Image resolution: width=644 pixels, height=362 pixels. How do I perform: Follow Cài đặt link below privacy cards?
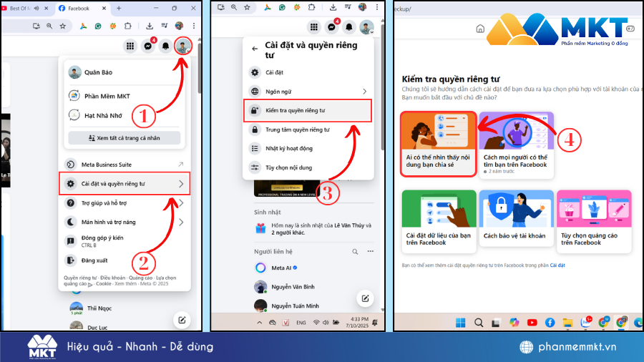557,265
